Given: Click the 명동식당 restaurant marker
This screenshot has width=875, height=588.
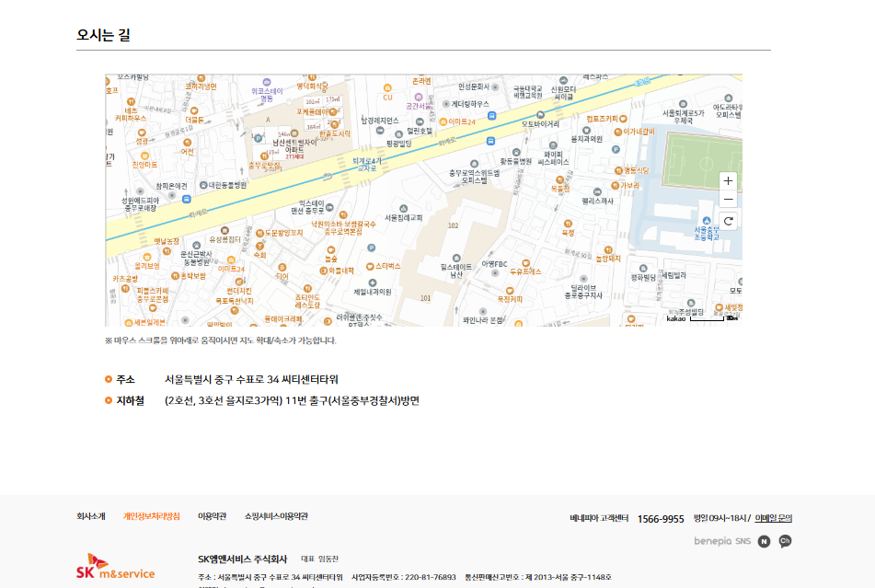Looking at the screenshot, I should coord(618,171).
